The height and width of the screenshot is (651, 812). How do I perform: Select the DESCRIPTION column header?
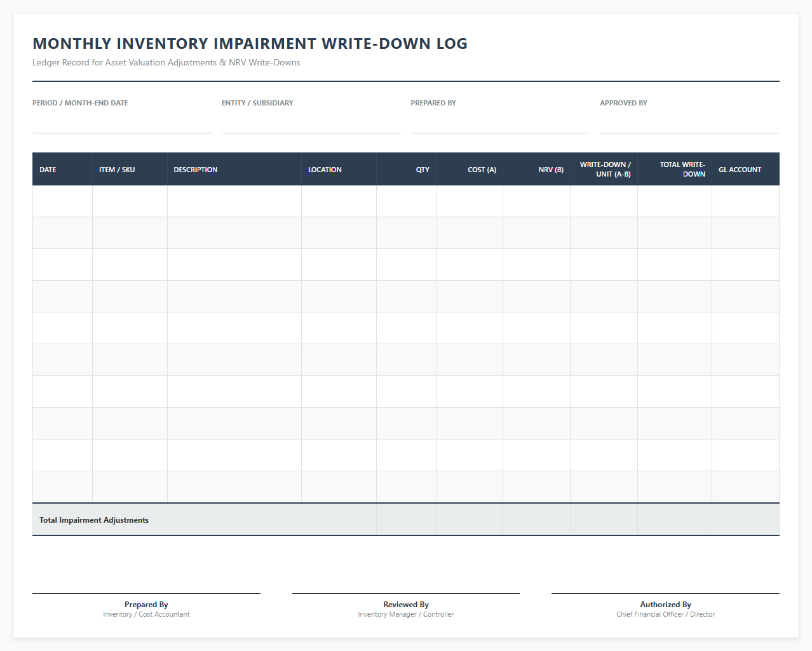pyautogui.click(x=234, y=170)
